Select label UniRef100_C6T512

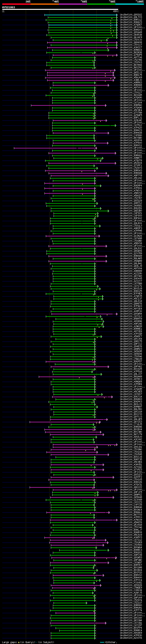click(x=131, y=125)
